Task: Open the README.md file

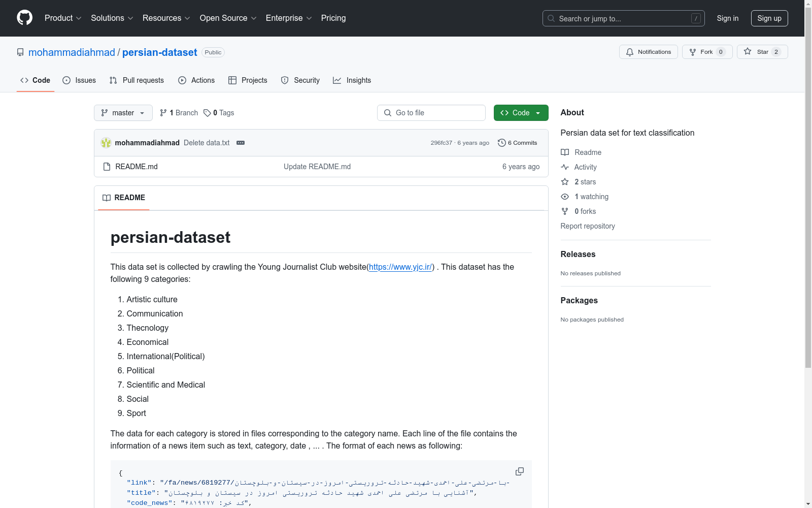Action: coord(137,167)
